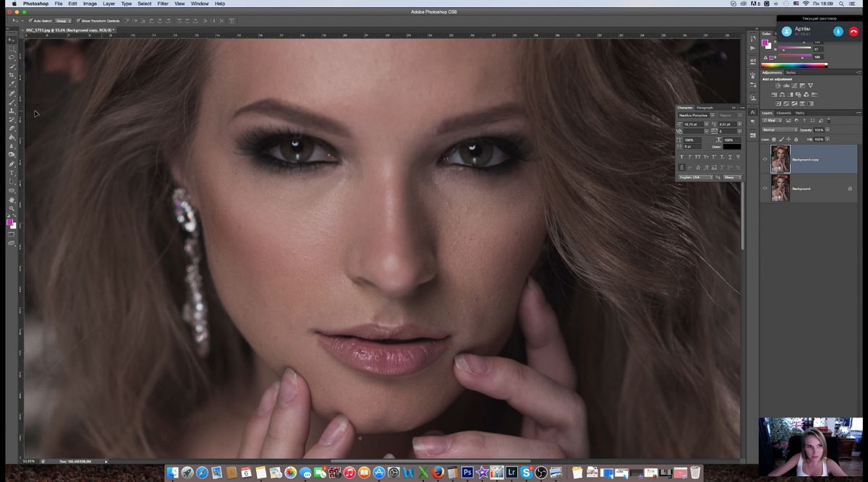Add a Curves adjustment layer
This screenshot has height=482, width=868.
(x=794, y=85)
